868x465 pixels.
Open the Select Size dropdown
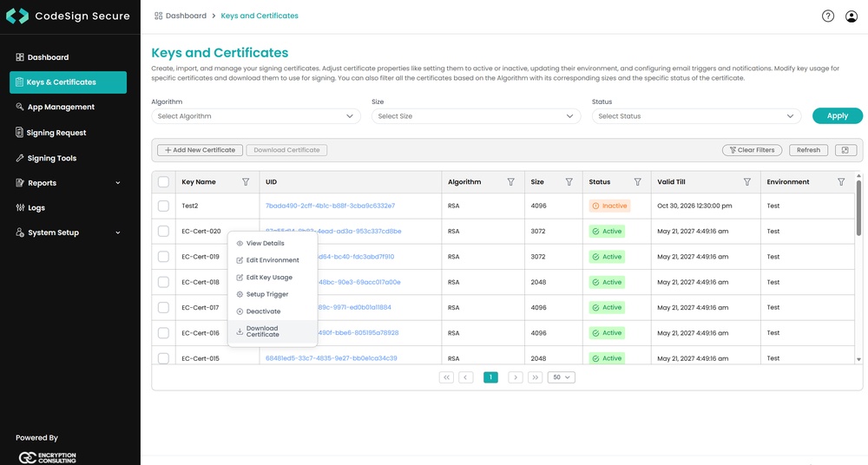476,116
